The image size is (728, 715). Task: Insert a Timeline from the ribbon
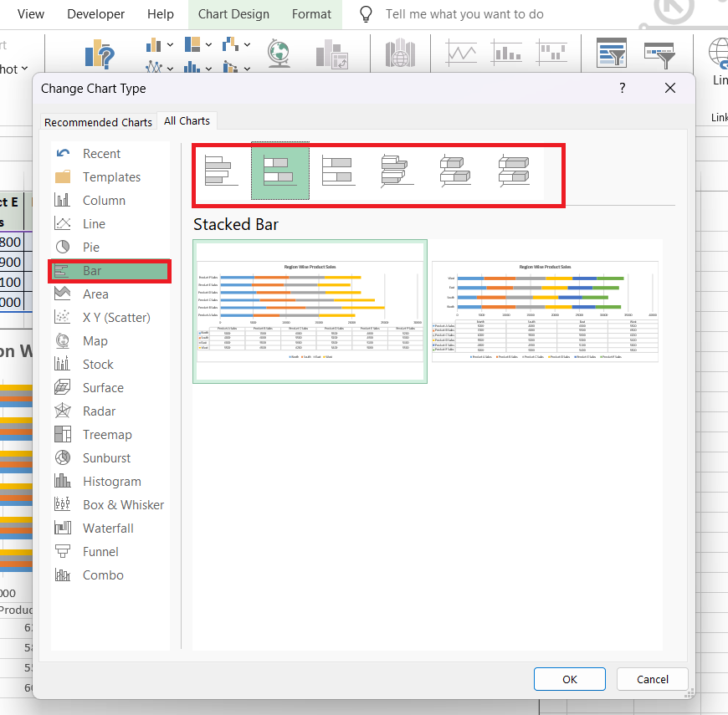pyautogui.click(x=661, y=54)
